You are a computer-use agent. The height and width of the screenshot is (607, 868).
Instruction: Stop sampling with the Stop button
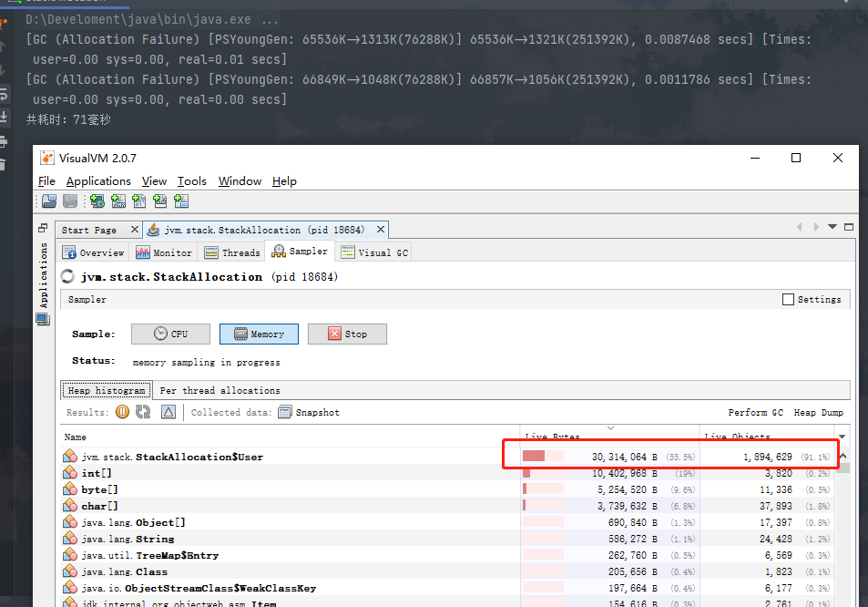pos(347,334)
